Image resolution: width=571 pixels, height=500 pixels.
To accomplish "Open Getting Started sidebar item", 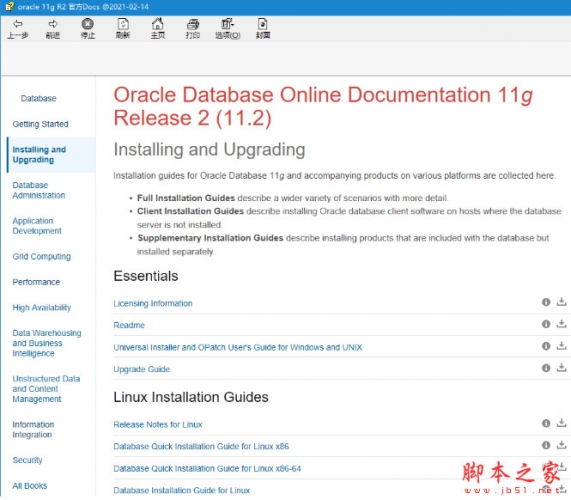I will [x=40, y=124].
